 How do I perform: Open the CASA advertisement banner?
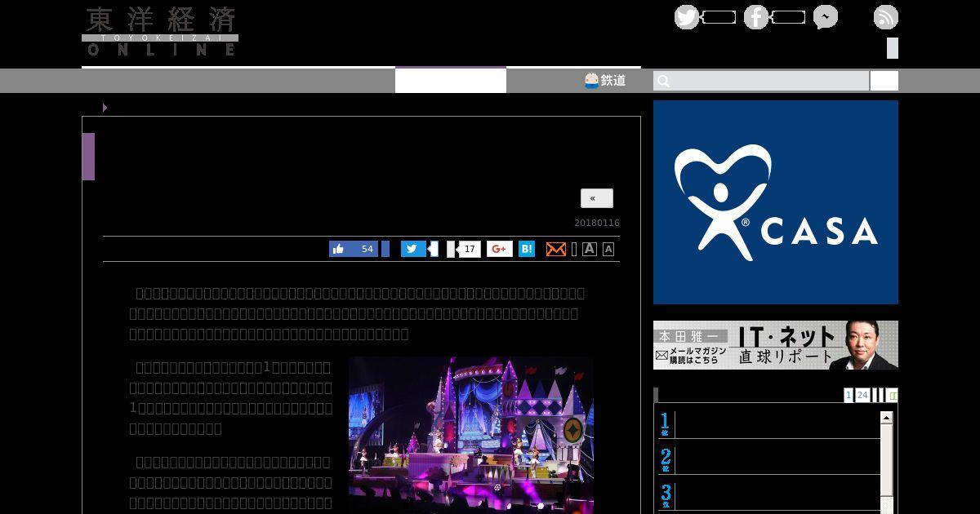[x=776, y=202]
